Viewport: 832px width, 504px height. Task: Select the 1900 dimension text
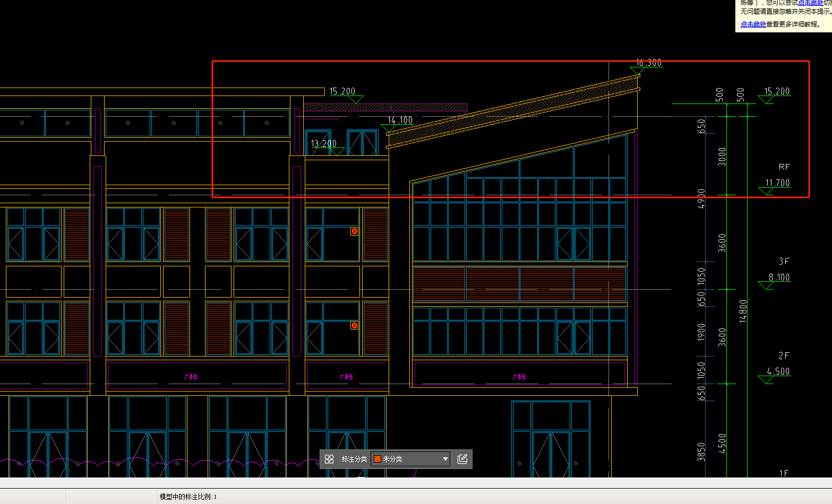pos(701,332)
